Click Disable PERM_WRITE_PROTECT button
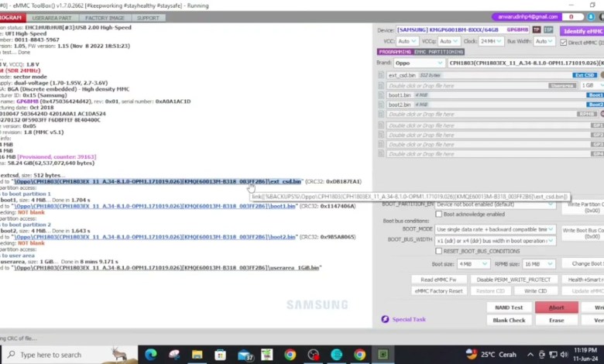The height and width of the screenshot is (364, 604). click(513, 280)
